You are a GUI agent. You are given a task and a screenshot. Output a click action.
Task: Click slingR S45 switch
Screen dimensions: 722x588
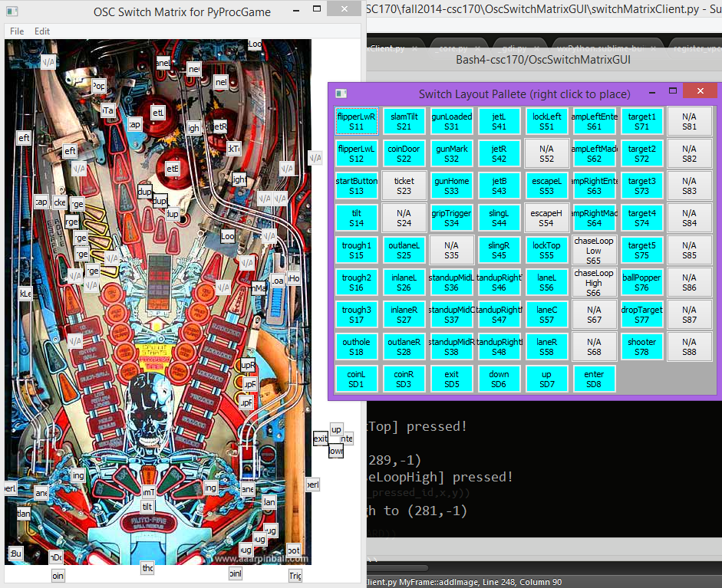pyautogui.click(x=499, y=250)
